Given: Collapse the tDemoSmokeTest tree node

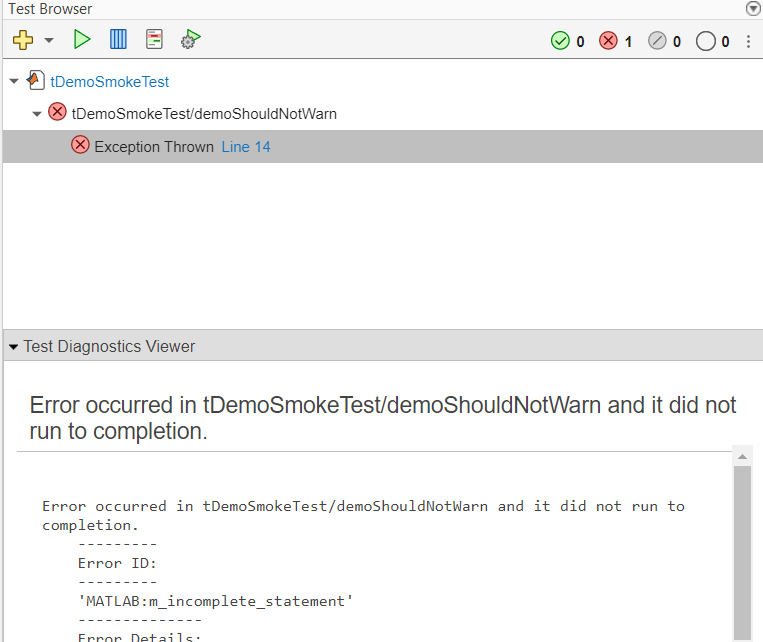Looking at the screenshot, I should tap(13, 81).
